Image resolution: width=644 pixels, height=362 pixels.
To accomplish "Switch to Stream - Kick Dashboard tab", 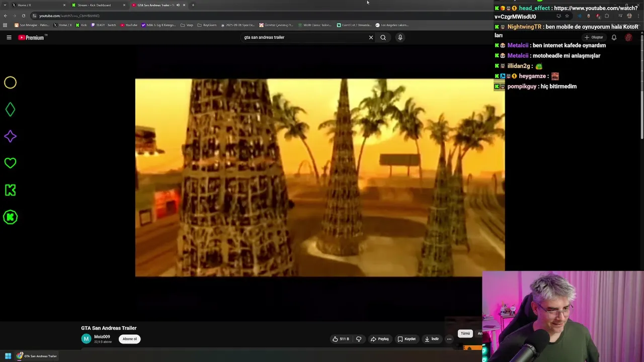I will tap(98, 5).
